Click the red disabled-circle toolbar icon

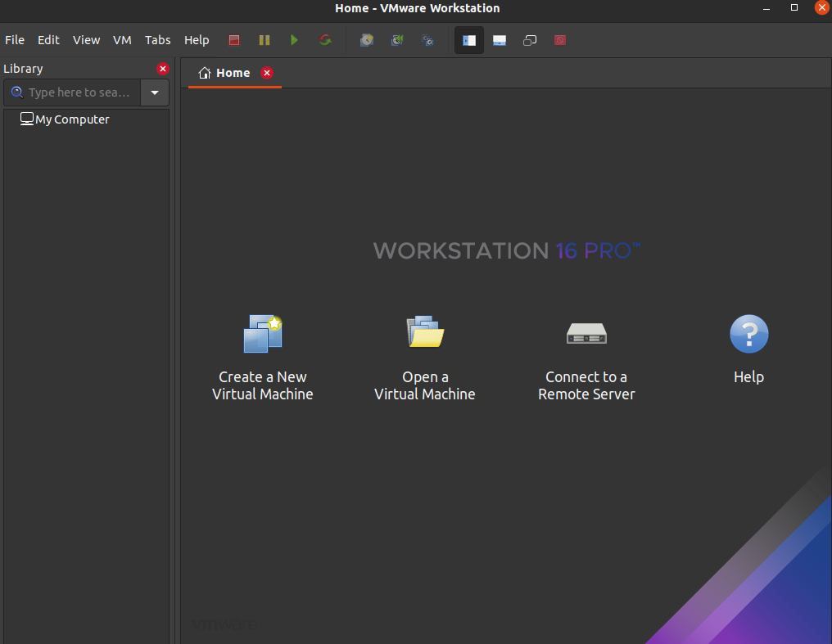560,40
